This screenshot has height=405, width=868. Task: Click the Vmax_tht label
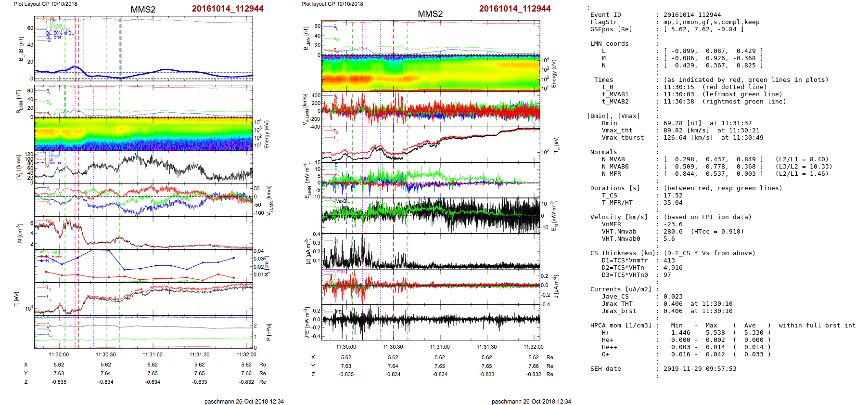(617, 131)
